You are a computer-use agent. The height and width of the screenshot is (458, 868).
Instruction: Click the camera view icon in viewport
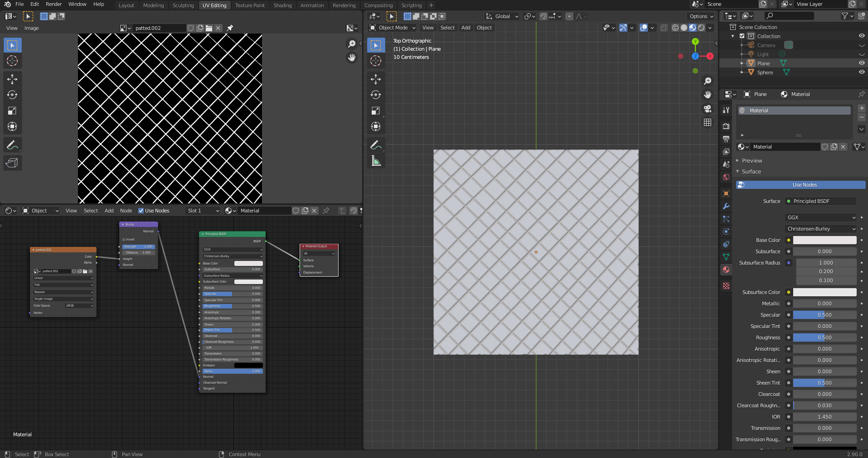(707, 109)
